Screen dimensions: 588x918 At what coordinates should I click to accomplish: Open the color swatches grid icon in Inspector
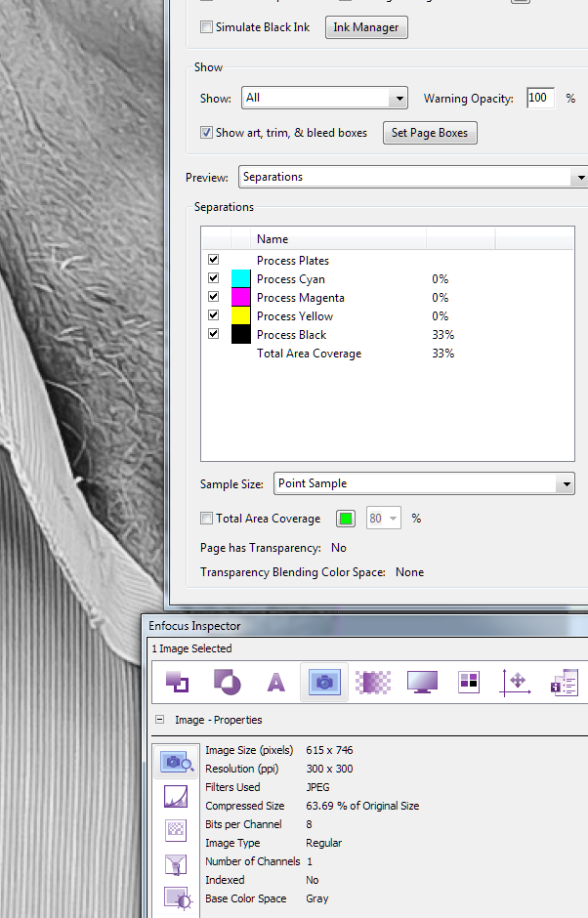point(469,682)
